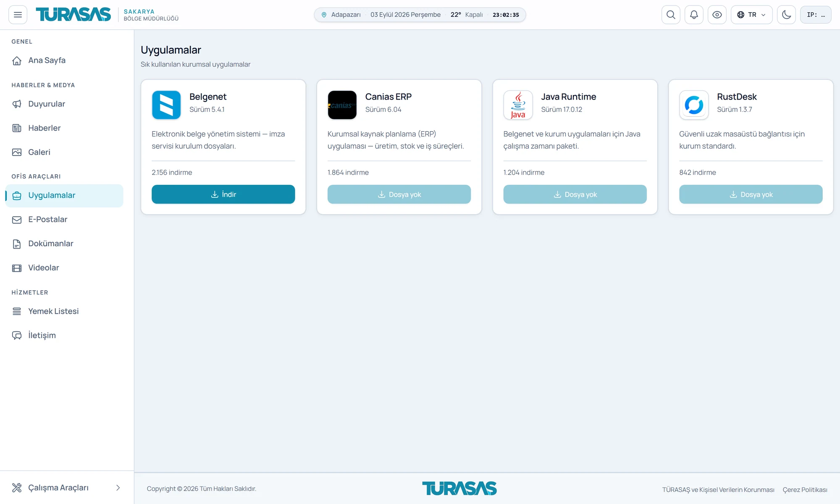Toggle the eye visibility button
Viewport: 840px width, 504px height.
pos(717,15)
